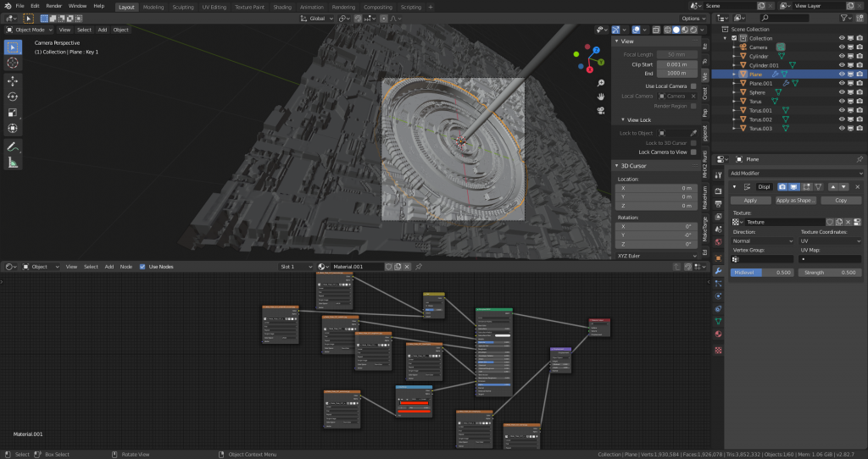This screenshot has height=459, width=868.
Task: Click the Apply as Shape button
Action: (795, 201)
